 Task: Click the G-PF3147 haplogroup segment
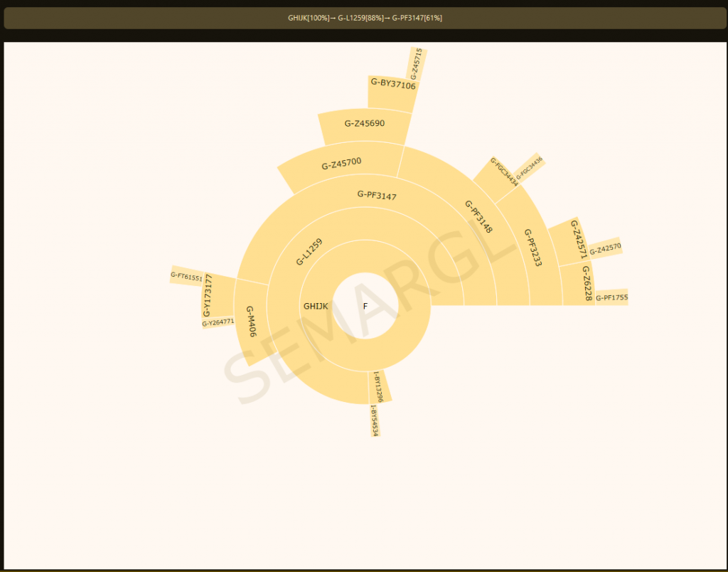pyautogui.click(x=377, y=196)
